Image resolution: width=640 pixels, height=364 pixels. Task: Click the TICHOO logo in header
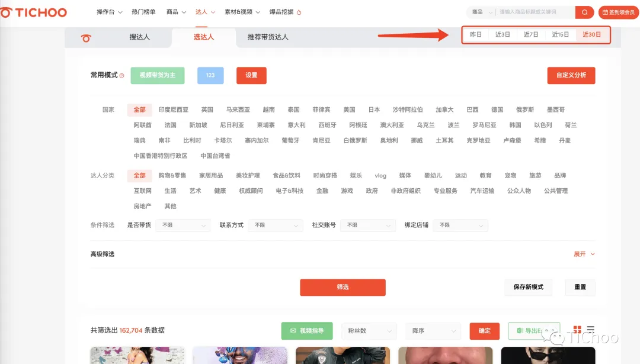coord(33,12)
